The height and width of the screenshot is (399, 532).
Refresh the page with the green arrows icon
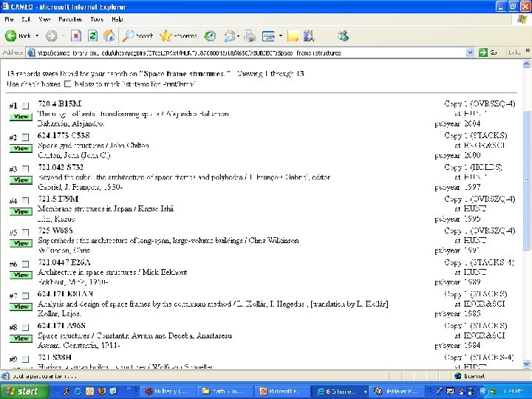[x=92, y=35]
